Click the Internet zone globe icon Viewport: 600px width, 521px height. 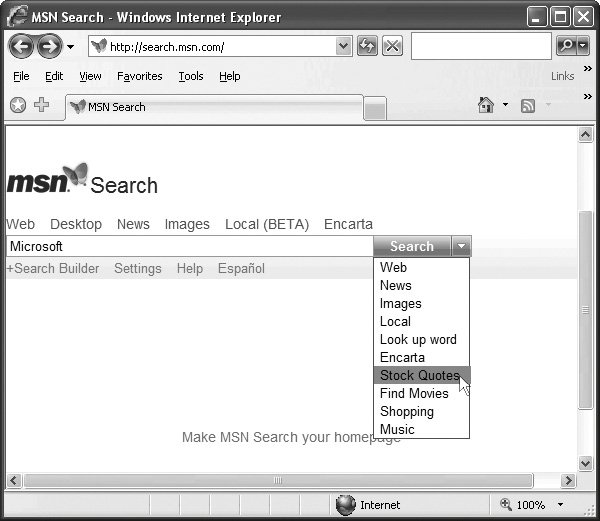(x=346, y=505)
